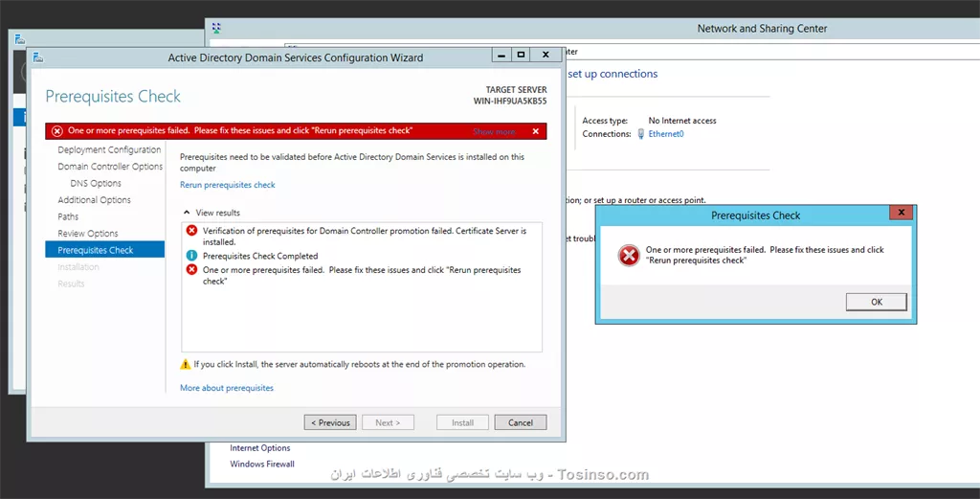Click the Ethernet0 network adapter icon

pyautogui.click(x=640, y=134)
